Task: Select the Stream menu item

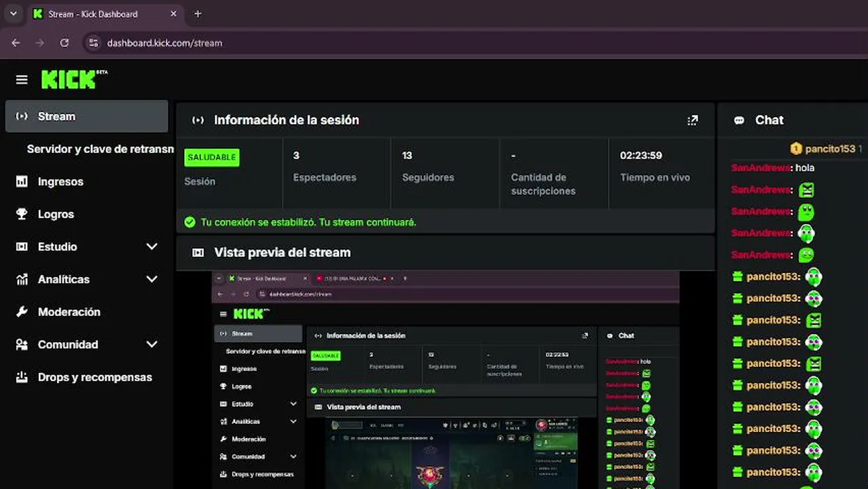Action: 86,116
